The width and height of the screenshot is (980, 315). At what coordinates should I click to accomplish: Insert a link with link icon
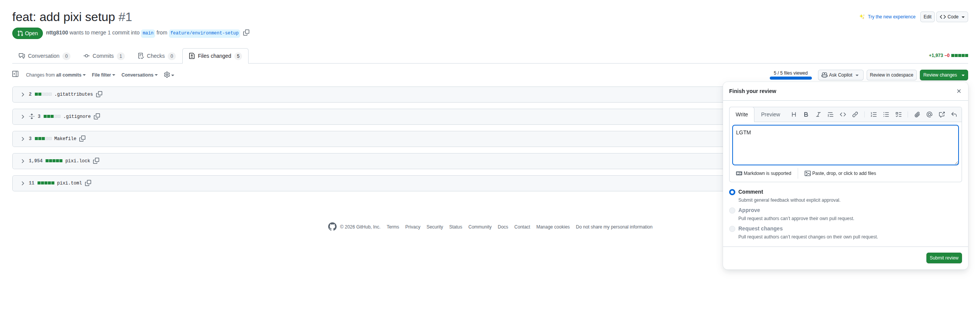[855, 114]
